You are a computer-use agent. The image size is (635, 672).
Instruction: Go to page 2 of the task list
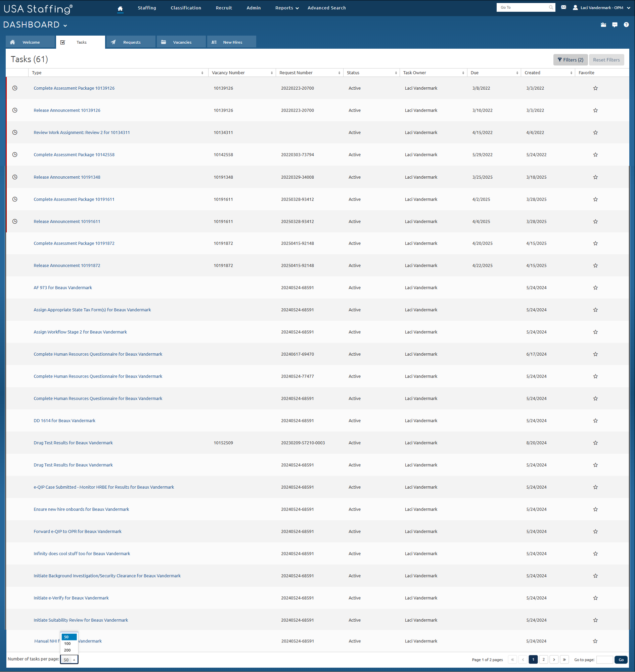coord(544,660)
